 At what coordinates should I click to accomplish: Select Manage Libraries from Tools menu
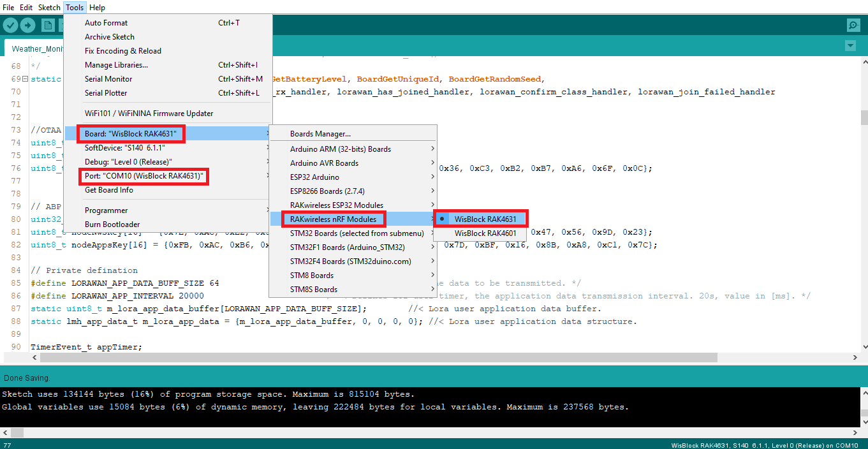pos(116,65)
